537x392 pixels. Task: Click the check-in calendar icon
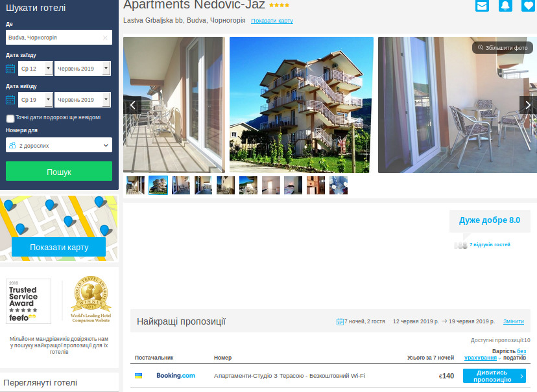(x=10, y=69)
